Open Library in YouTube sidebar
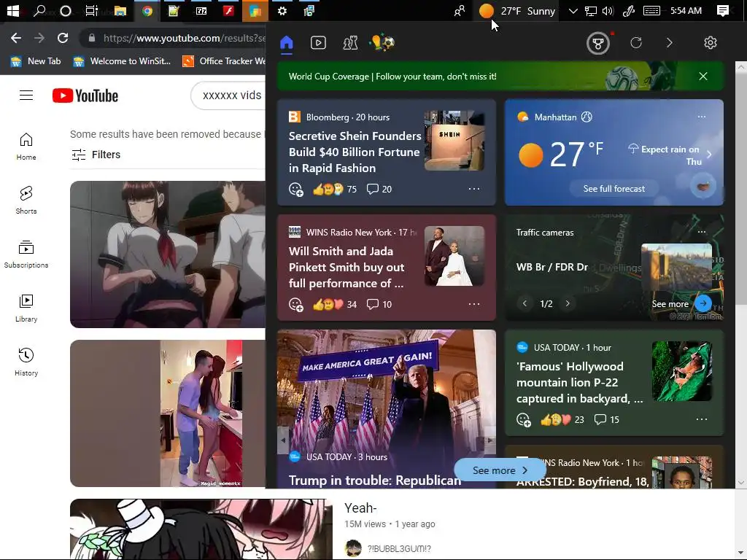The image size is (747, 560). coord(26,308)
